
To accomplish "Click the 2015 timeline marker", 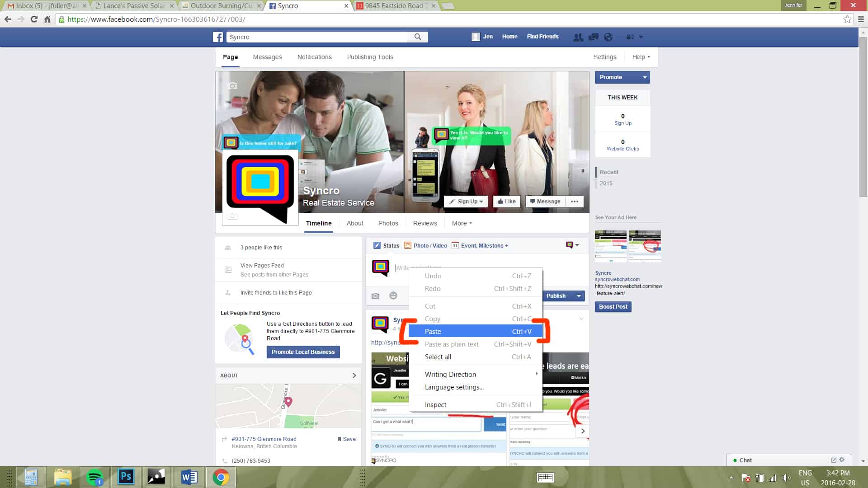I will tap(606, 183).
